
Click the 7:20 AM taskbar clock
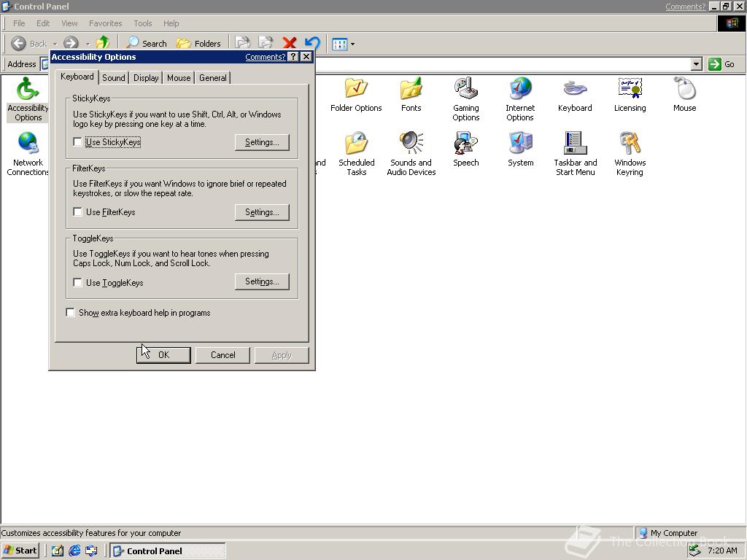pos(722,551)
